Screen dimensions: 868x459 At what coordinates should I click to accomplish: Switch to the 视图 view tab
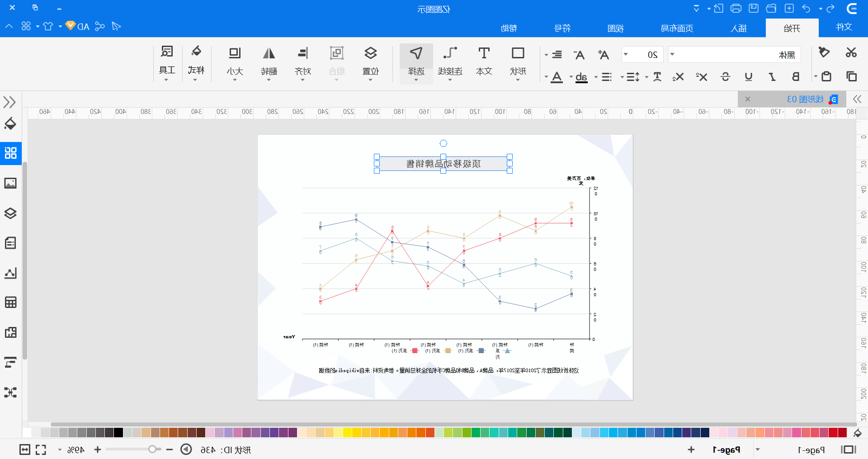tap(615, 28)
